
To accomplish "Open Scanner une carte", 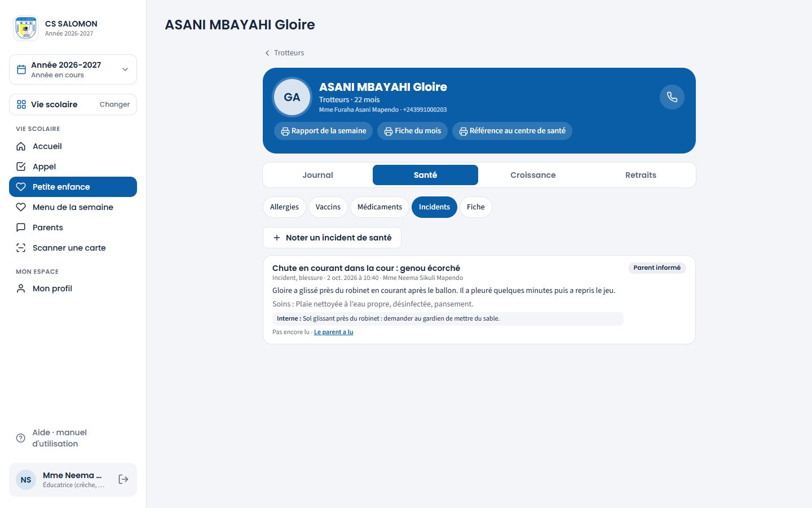I will [73, 248].
